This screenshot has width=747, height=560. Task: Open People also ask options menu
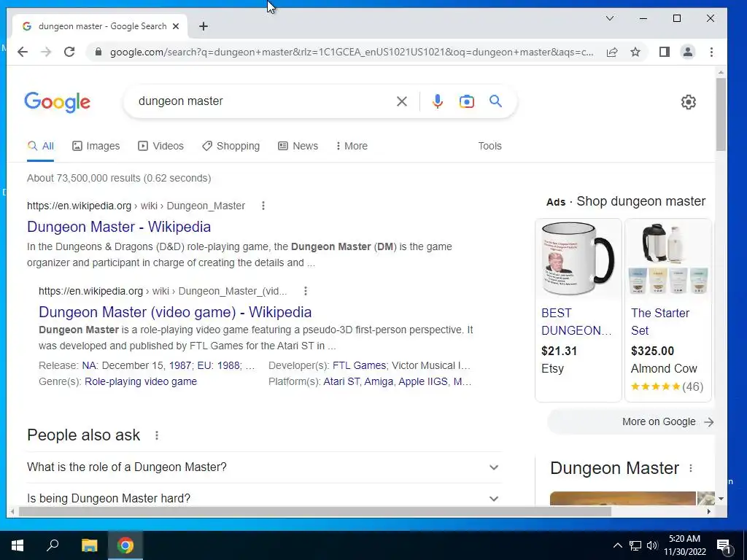pyautogui.click(x=157, y=435)
